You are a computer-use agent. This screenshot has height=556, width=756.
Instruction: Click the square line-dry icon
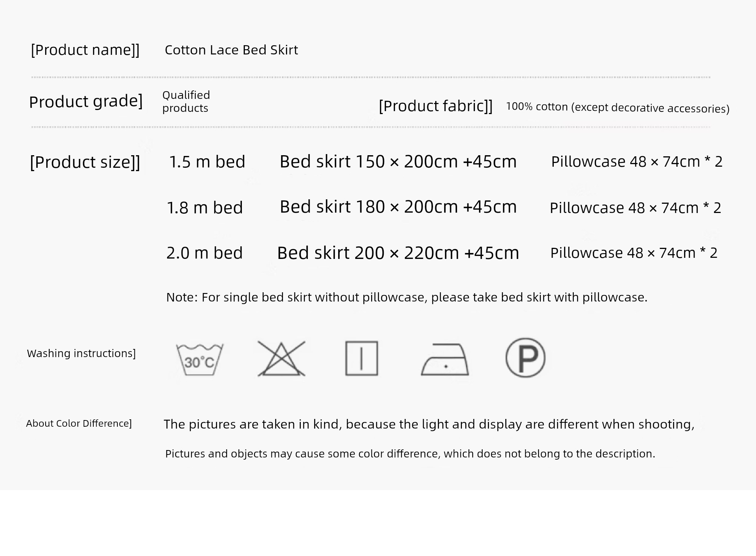(362, 358)
